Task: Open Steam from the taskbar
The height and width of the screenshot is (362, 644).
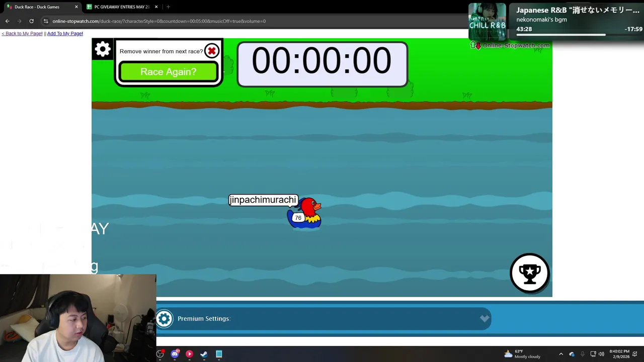Action: pyautogui.click(x=204, y=354)
